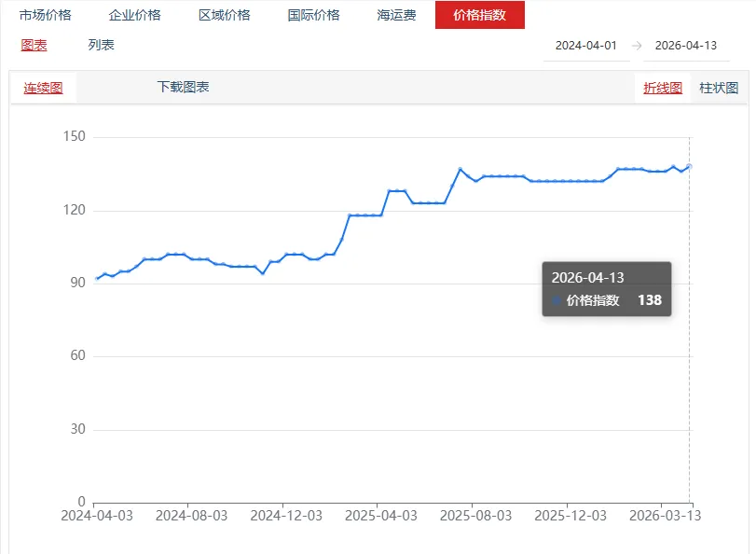756x554 pixels.
Task: Open the 市场价格 tab
Action: pos(46,15)
